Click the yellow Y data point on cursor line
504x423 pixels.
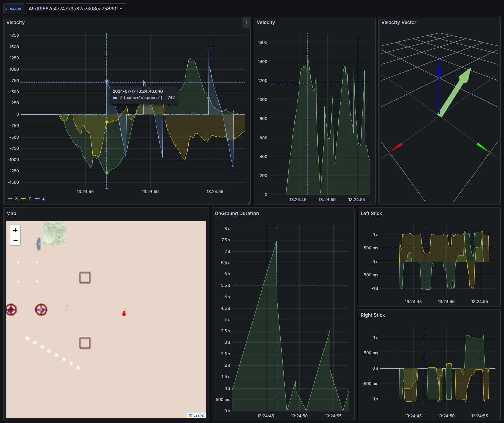click(x=107, y=122)
